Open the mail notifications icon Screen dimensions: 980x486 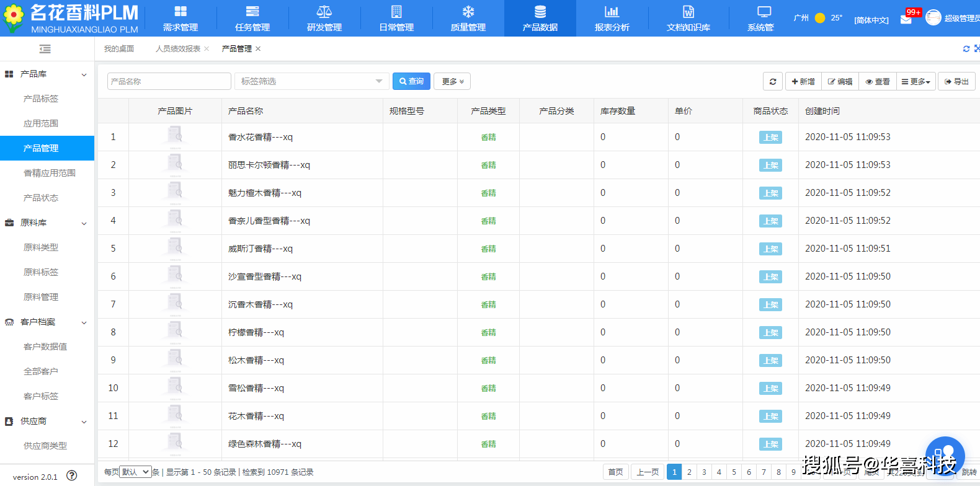coord(906,19)
